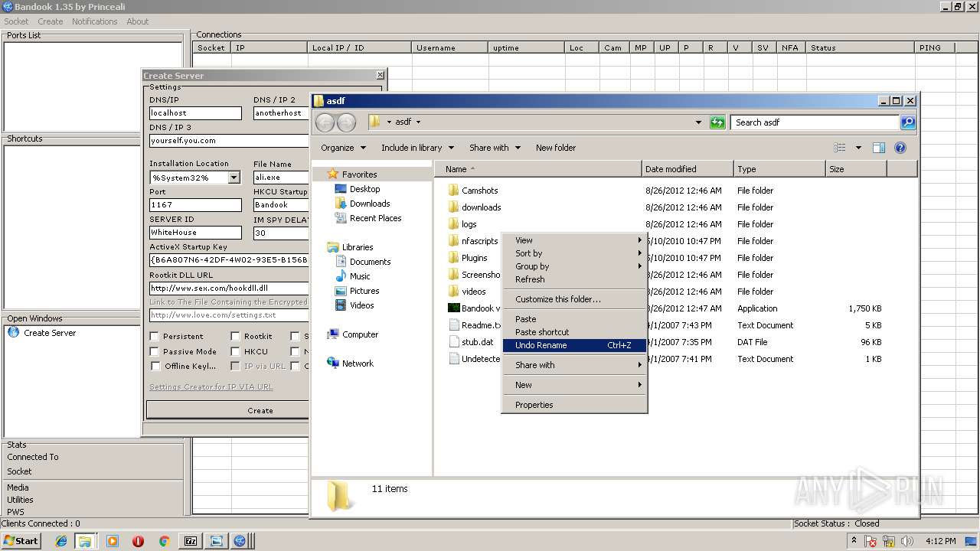Choose Customize this folder

[x=574, y=299]
